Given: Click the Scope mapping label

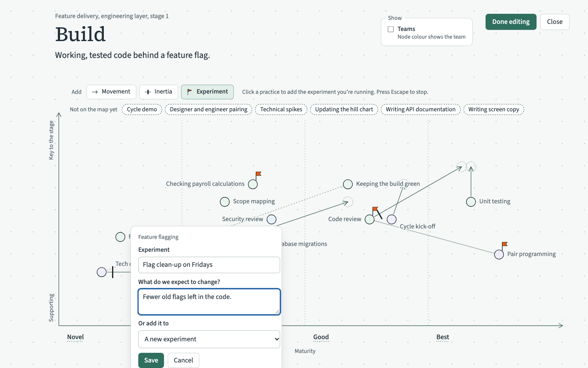Looking at the screenshot, I should [x=254, y=201].
